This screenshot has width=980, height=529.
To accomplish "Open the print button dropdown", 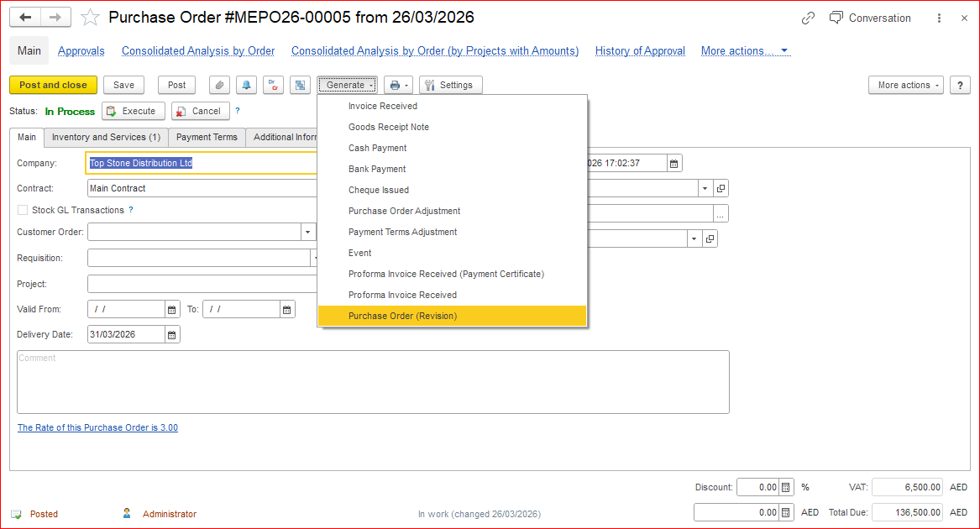I will click(x=398, y=85).
